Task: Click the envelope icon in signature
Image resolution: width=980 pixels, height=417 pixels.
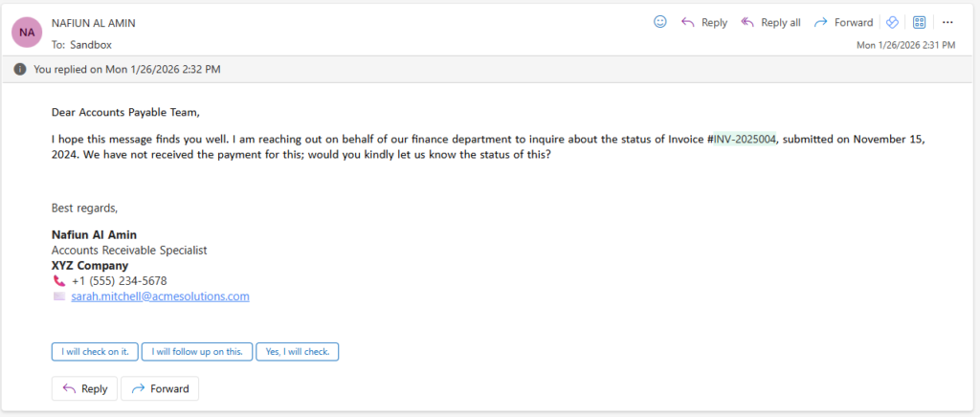Action: click(x=58, y=296)
